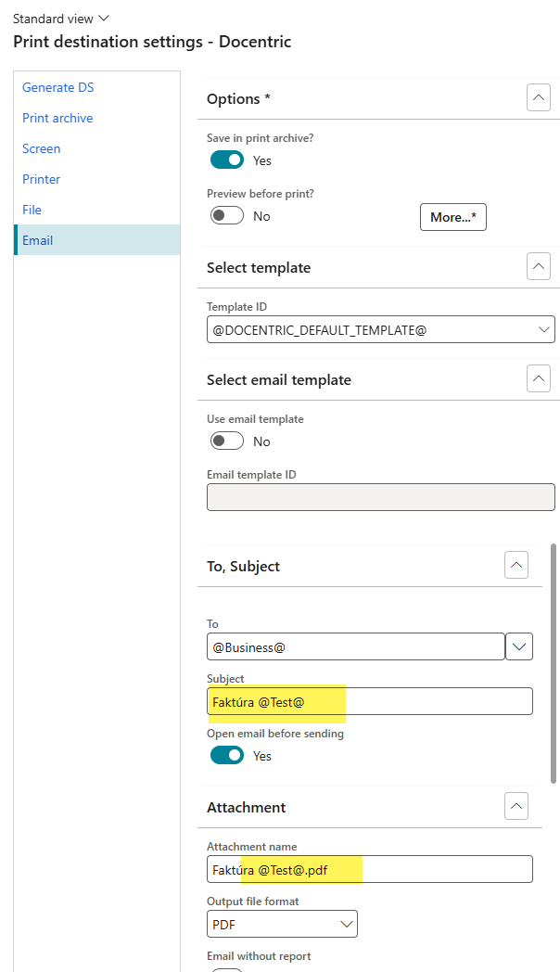Image resolution: width=560 pixels, height=972 pixels.
Task: Open the File destination tab
Action: pyautogui.click(x=32, y=210)
